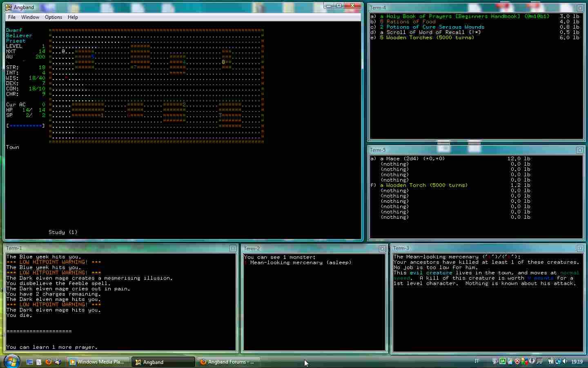Open the Window menu
The height and width of the screenshot is (368, 588).
coord(30,17)
